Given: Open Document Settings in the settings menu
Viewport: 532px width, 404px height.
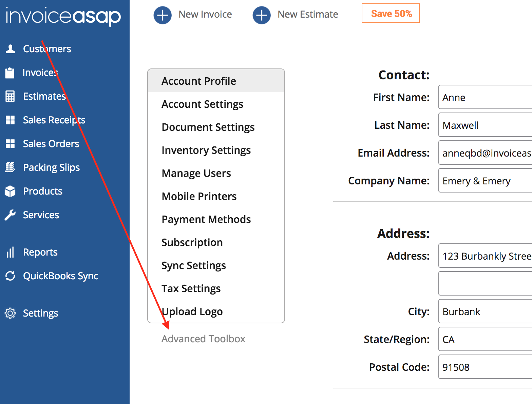Looking at the screenshot, I should click(208, 127).
